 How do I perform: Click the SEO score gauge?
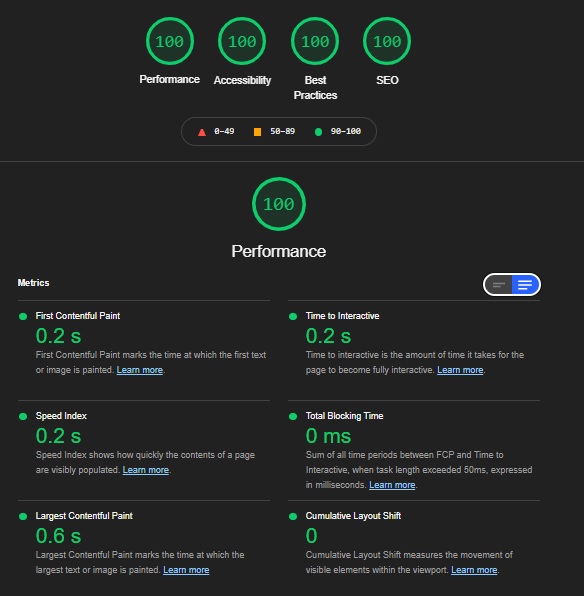click(387, 41)
